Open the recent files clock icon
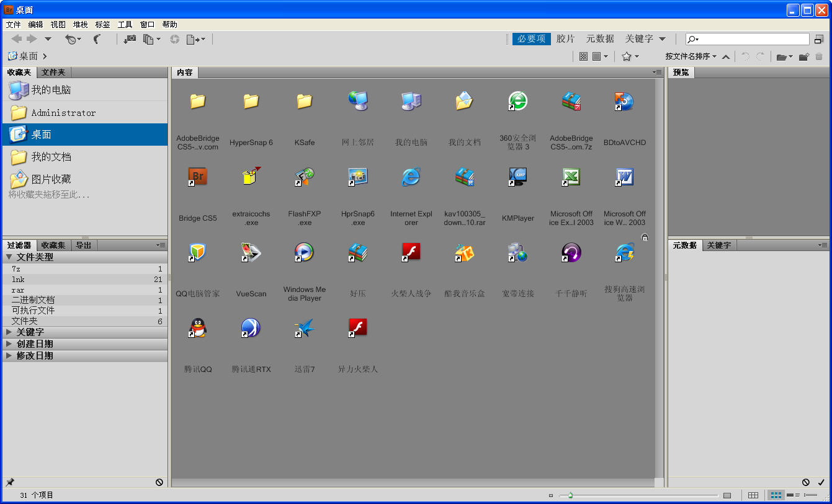 (71, 39)
